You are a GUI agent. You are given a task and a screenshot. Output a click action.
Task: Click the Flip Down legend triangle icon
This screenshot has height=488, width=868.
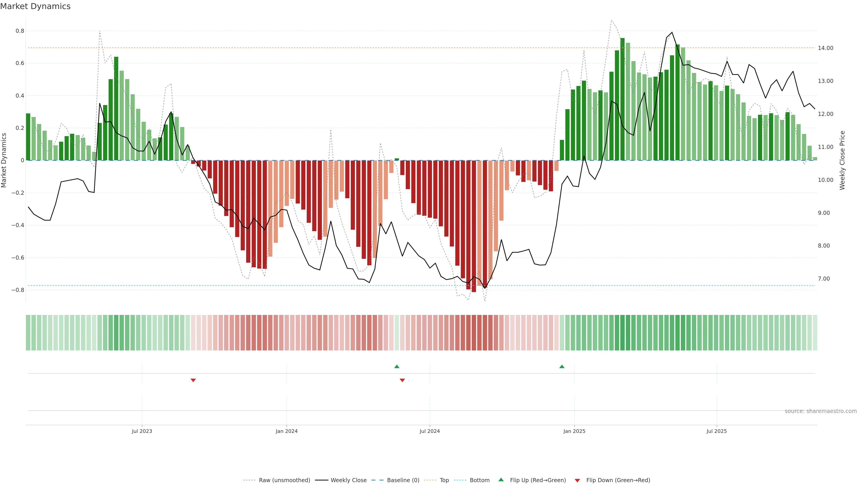[x=577, y=480]
